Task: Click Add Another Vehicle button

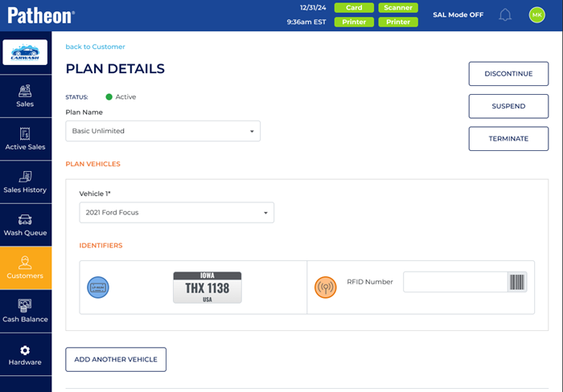Action: tap(116, 360)
